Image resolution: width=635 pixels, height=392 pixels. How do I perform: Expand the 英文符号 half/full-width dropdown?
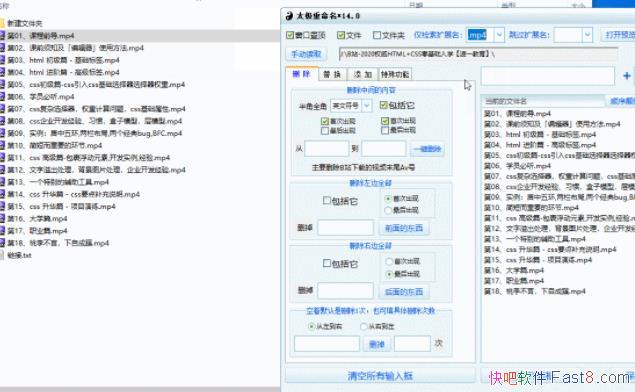point(366,106)
